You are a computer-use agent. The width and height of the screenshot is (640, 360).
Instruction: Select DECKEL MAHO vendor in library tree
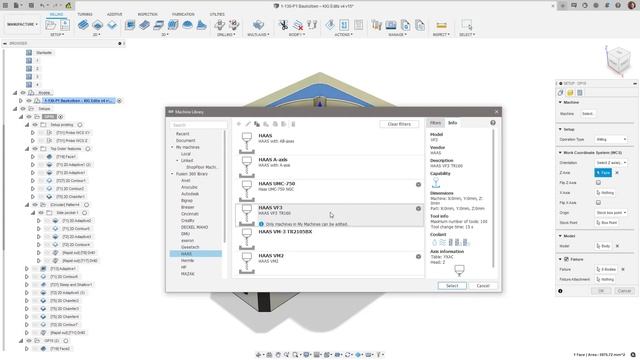[194, 227]
